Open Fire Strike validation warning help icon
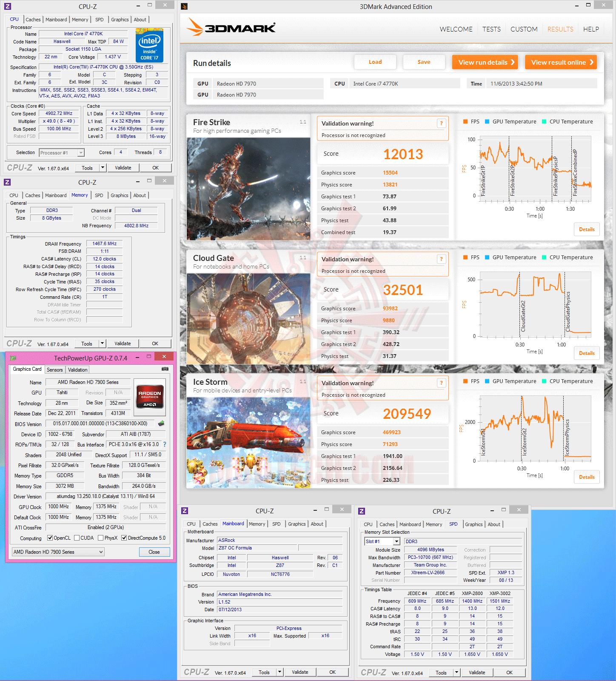 pyautogui.click(x=441, y=123)
